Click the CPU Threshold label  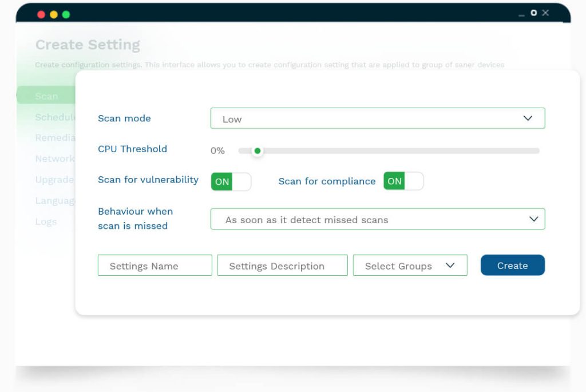tap(132, 149)
